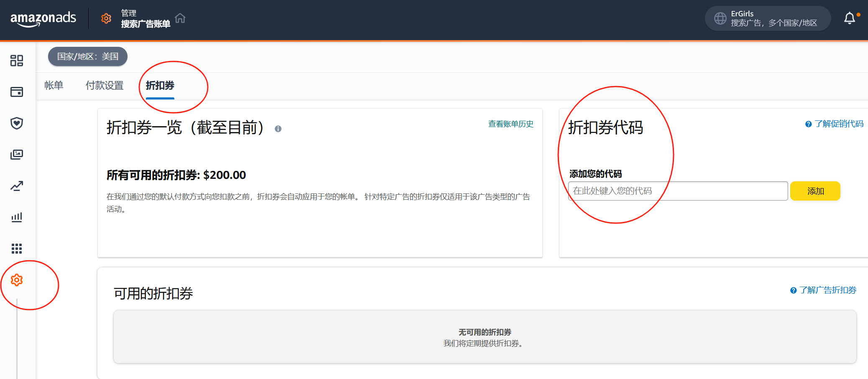Click the code input field 在此处键入您的代码

point(678,191)
